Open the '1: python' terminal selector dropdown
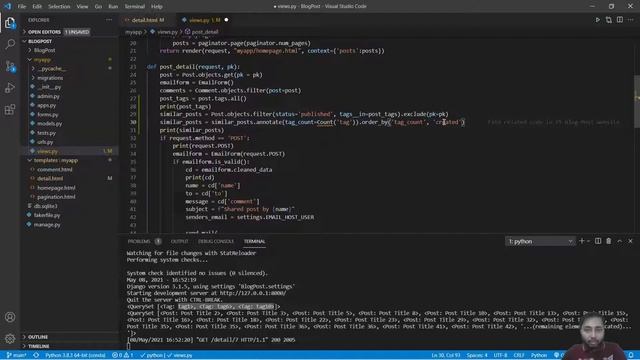Viewport: 640px width, 360px height. click(x=540, y=241)
